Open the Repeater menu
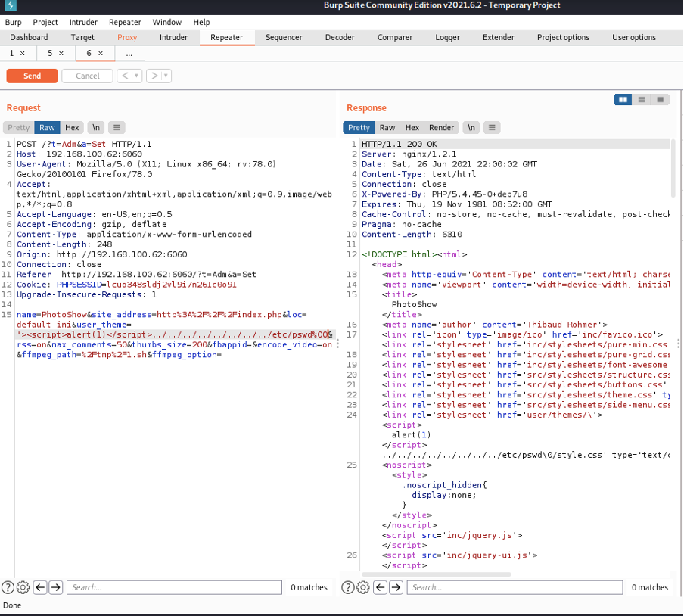Viewport: 684px width, 616px height. [x=125, y=22]
